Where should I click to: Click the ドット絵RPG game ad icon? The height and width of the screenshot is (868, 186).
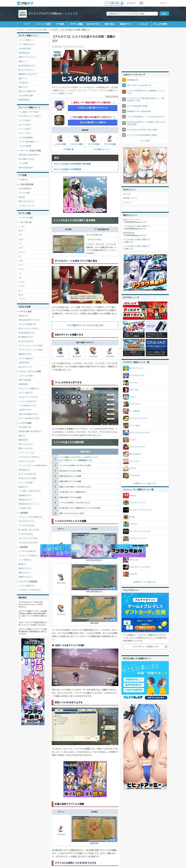pyautogui.click(x=59, y=120)
